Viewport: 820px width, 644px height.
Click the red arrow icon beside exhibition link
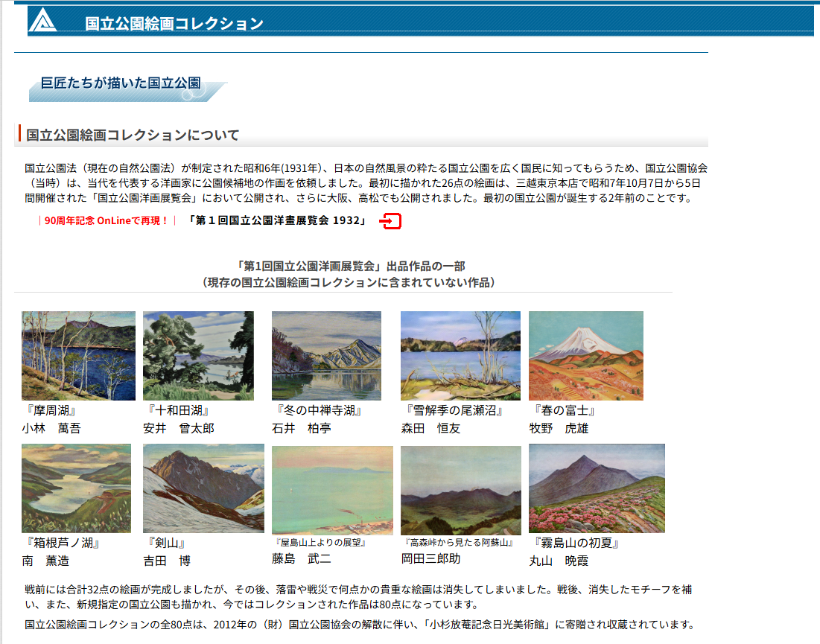(x=391, y=221)
